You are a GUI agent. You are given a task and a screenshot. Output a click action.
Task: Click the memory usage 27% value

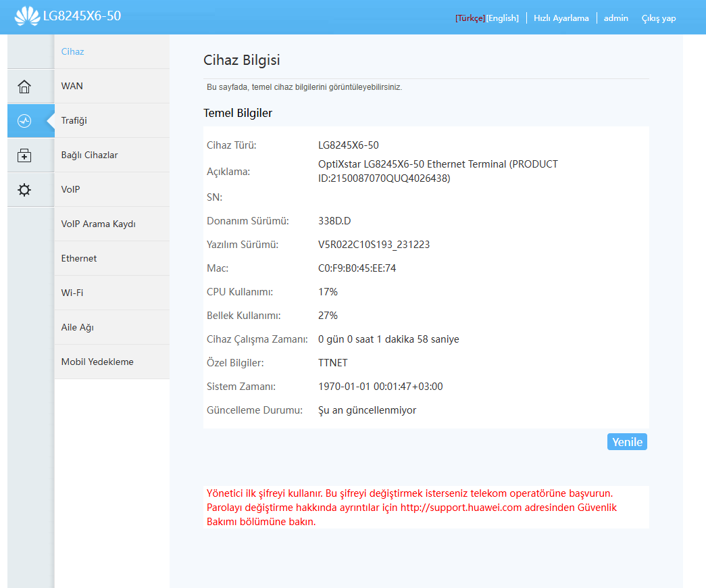coord(328,316)
